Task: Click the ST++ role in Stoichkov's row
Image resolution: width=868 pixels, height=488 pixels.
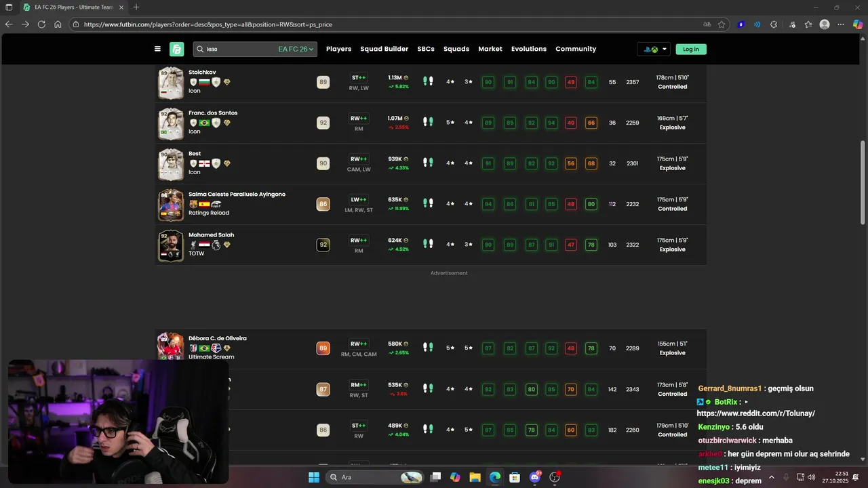Action: pyautogui.click(x=359, y=78)
